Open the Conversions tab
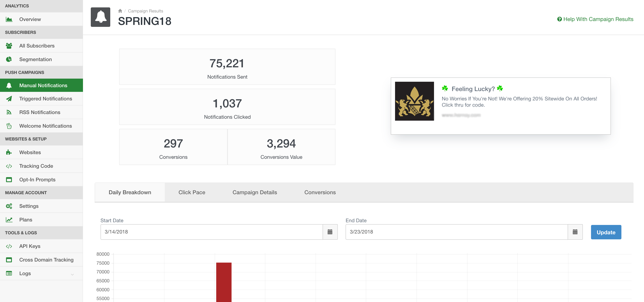 (x=320, y=192)
